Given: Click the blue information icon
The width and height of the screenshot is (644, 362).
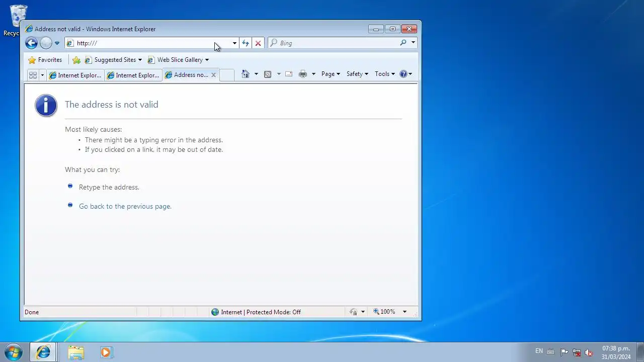Looking at the screenshot, I should coord(46,106).
